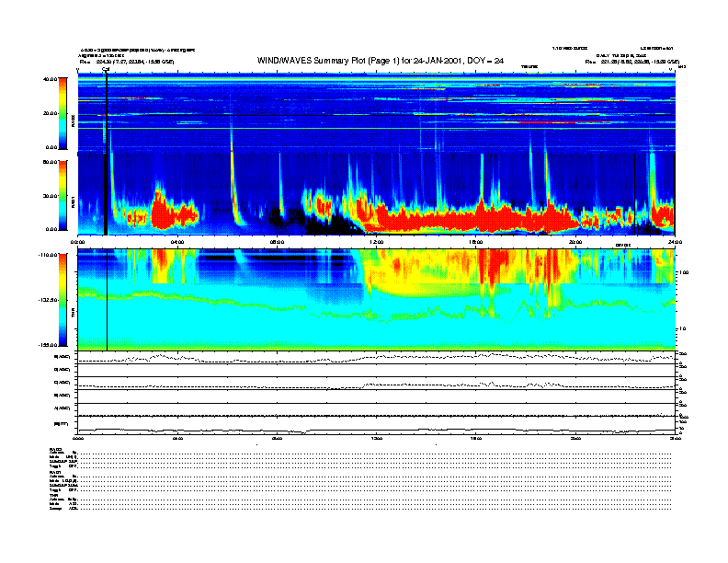This screenshot has height=563, width=728.
Task: Click the TNR color scale bar
Action: (63, 300)
